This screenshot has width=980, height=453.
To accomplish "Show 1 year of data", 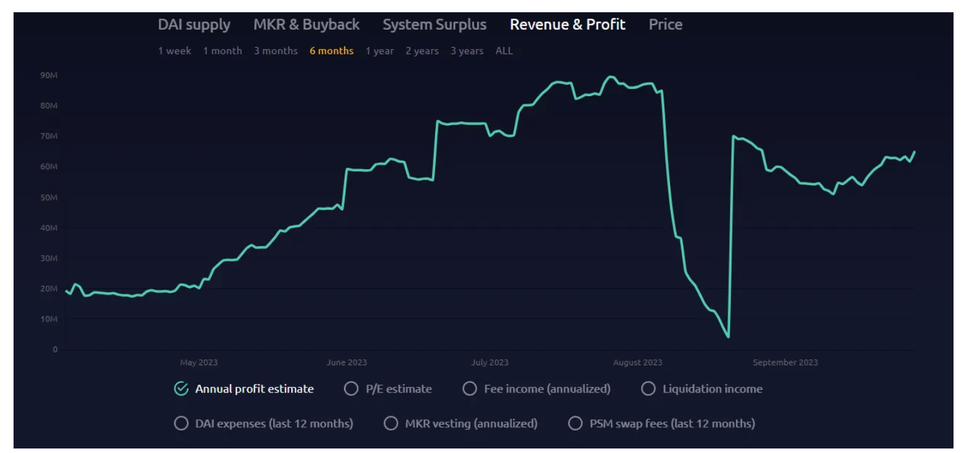I will tap(379, 51).
